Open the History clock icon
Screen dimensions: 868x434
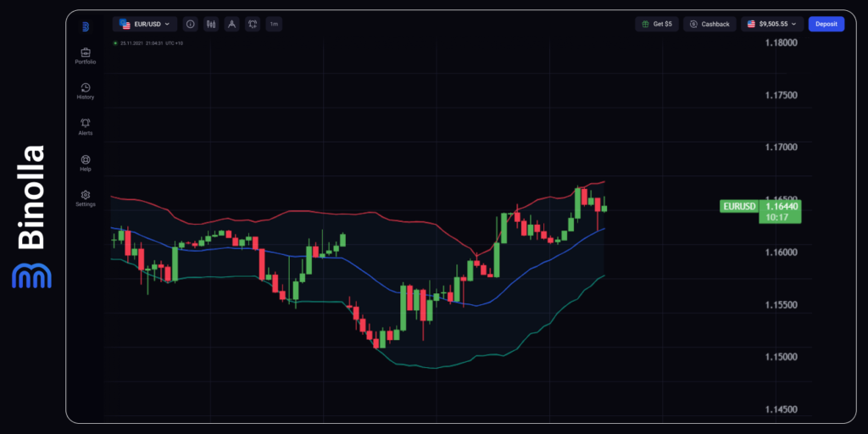86,87
